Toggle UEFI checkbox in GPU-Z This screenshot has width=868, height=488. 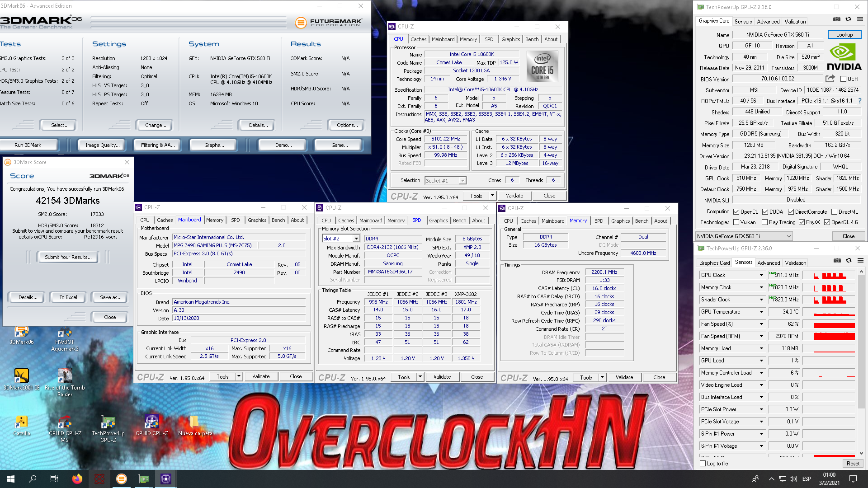[x=843, y=79]
